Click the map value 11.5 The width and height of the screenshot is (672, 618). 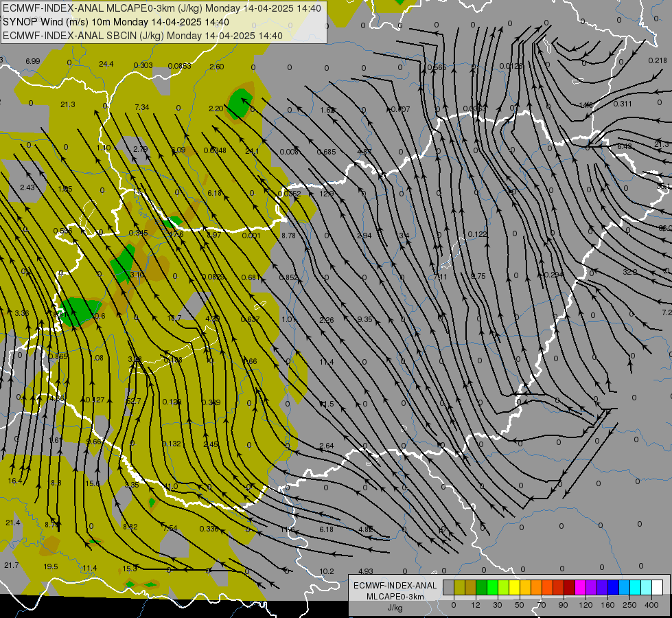[x=327, y=404]
